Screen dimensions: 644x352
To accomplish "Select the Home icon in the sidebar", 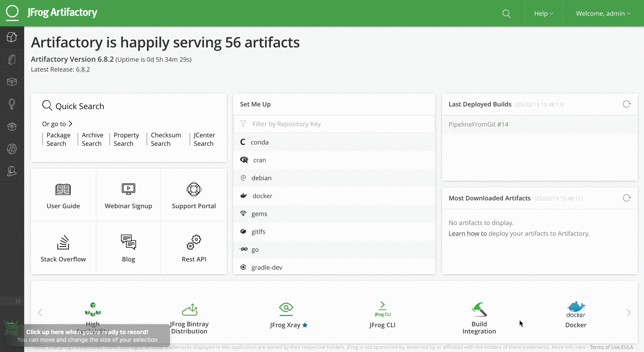I will [x=12, y=38].
